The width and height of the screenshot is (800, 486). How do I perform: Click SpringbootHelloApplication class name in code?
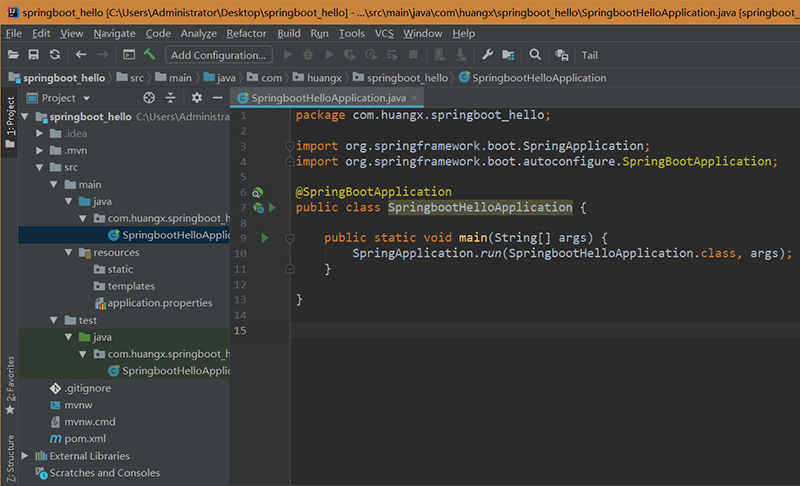pos(480,208)
